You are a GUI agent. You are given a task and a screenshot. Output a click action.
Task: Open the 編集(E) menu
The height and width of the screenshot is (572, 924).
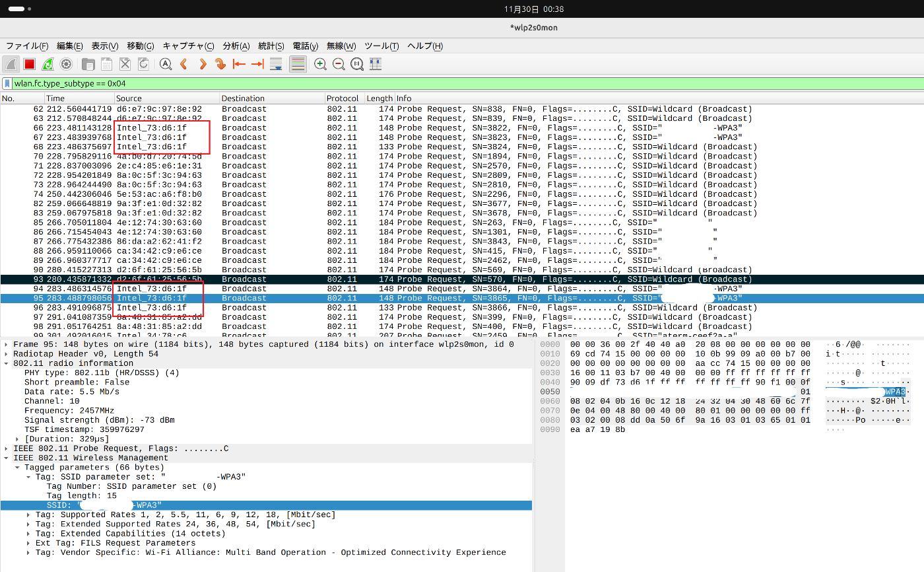[x=70, y=46]
